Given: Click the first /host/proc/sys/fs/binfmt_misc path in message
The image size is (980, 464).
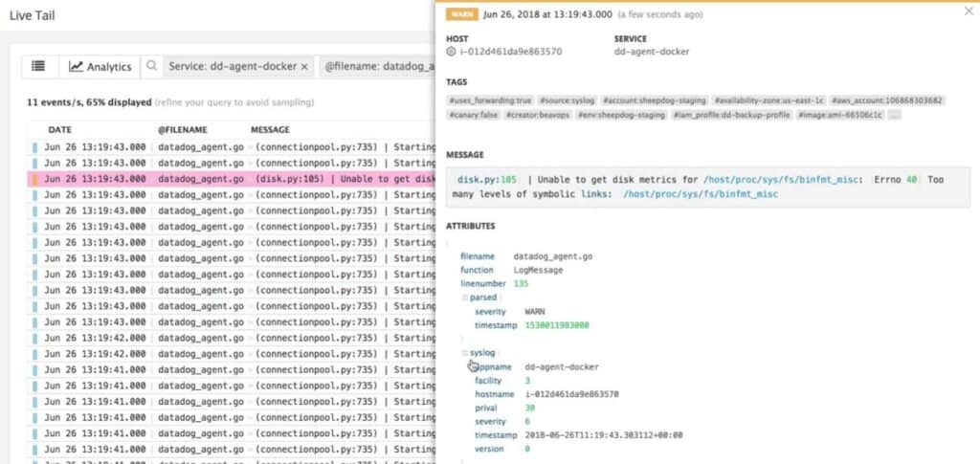Looking at the screenshot, I should [783, 180].
